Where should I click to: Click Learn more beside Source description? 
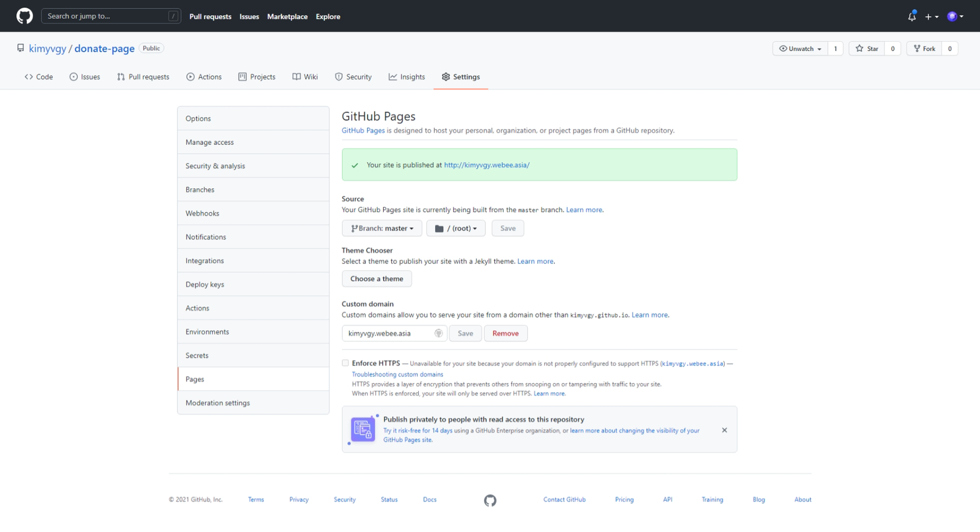(584, 210)
